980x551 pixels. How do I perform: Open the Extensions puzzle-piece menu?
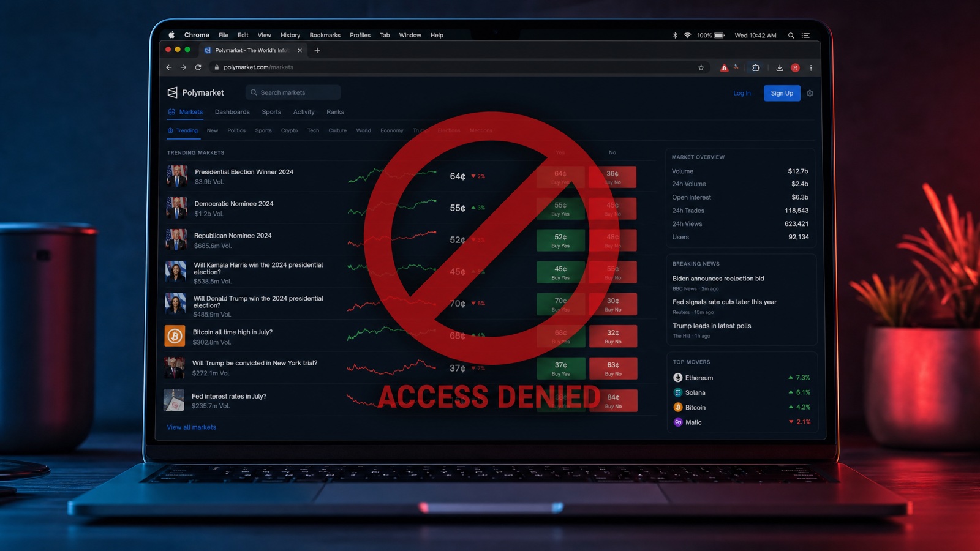pos(756,68)
